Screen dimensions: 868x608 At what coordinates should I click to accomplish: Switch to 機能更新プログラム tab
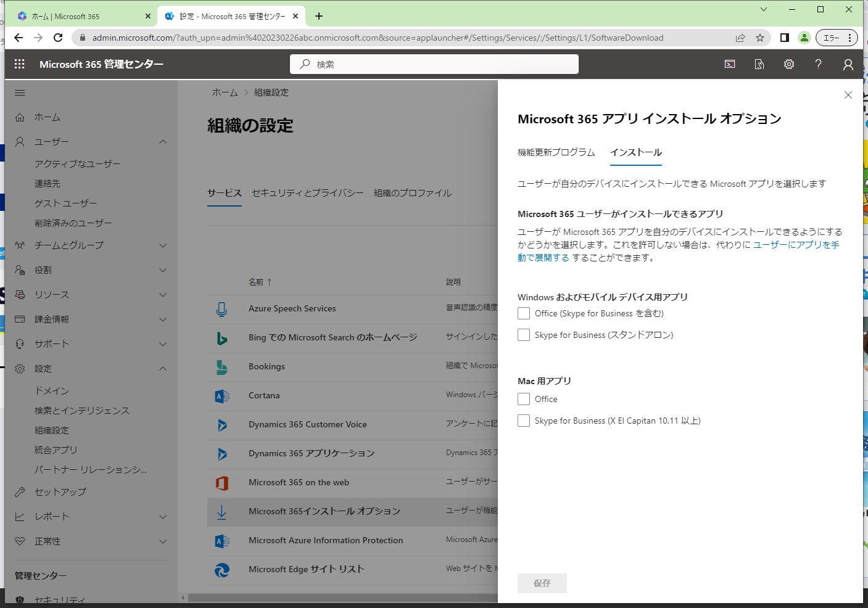pos(556,152)
